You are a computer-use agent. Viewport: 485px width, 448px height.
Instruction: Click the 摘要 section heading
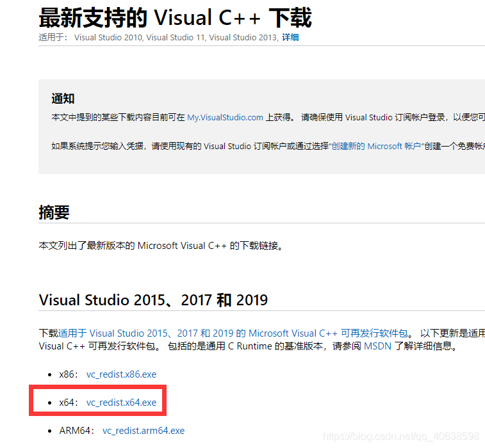(54, 212)
